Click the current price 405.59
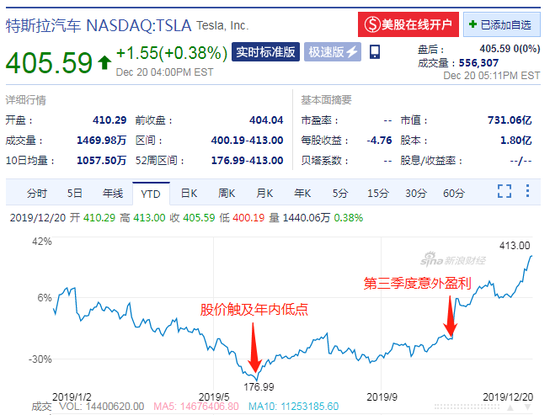 click(x=49, y=63)
